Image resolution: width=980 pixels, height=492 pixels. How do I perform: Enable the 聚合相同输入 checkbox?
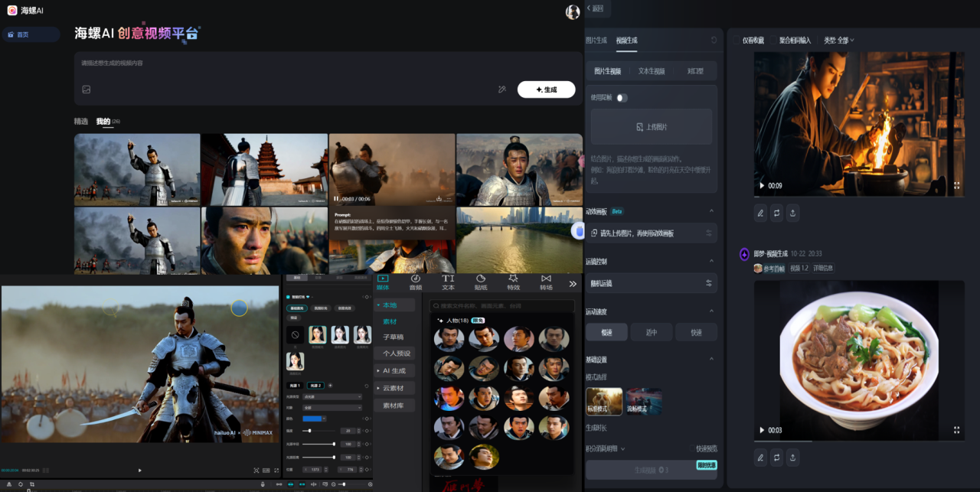click(773, 40)
